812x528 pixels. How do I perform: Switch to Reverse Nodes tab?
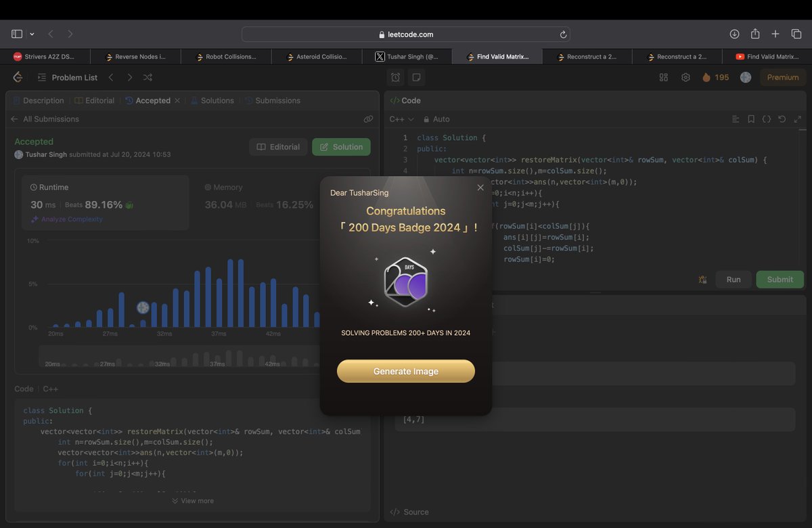click(x=135, y=57)
